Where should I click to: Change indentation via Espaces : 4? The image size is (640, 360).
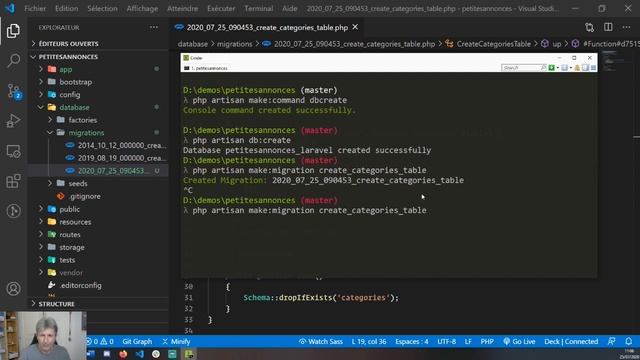pos(411,341)
